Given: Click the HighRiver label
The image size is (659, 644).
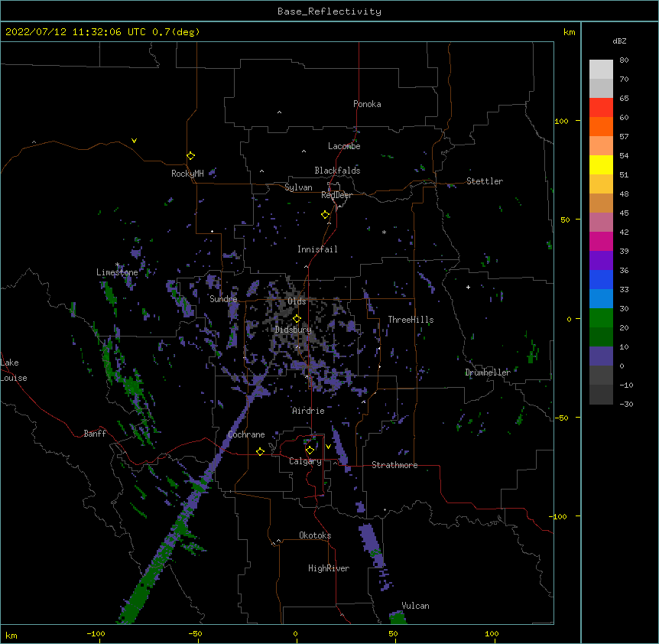Looking at the screenshot, I should [329, 568].
